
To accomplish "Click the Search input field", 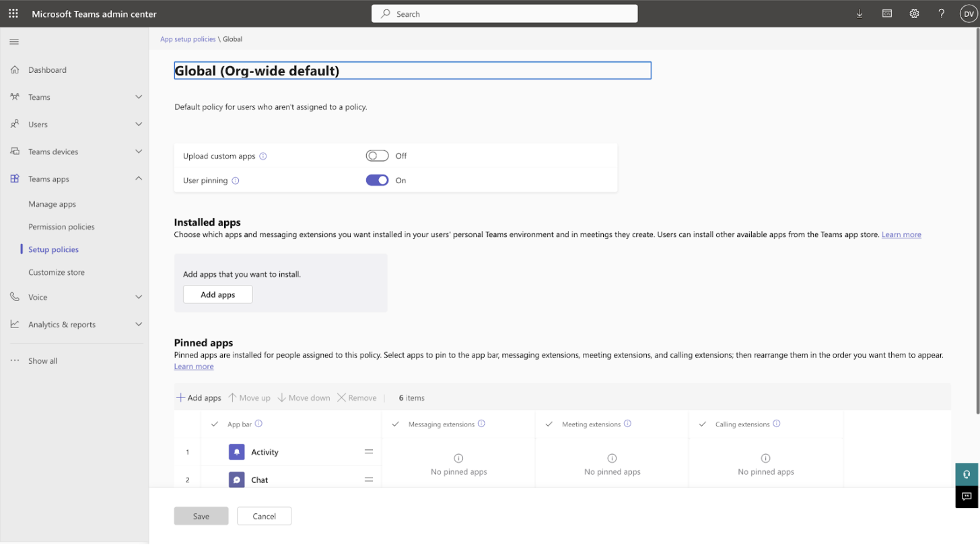I will [504, 13].
